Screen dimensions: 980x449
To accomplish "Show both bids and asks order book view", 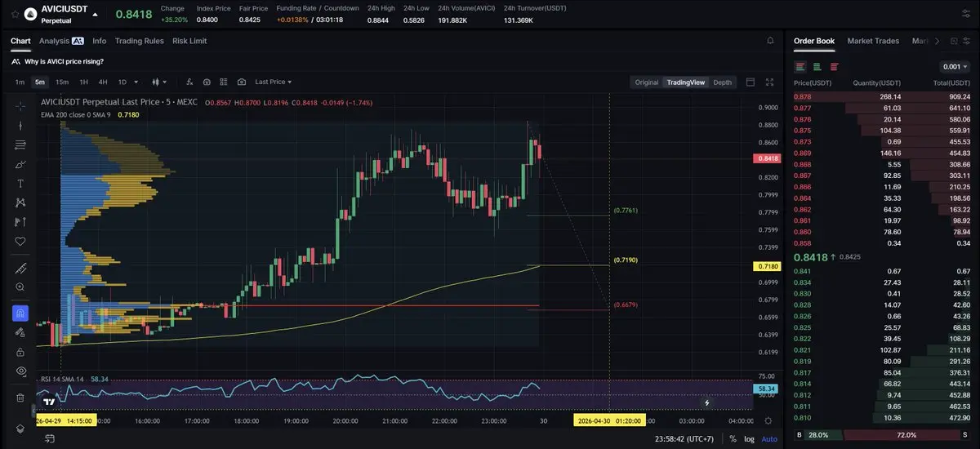I will pyautogui.click(x=800, y=67).
